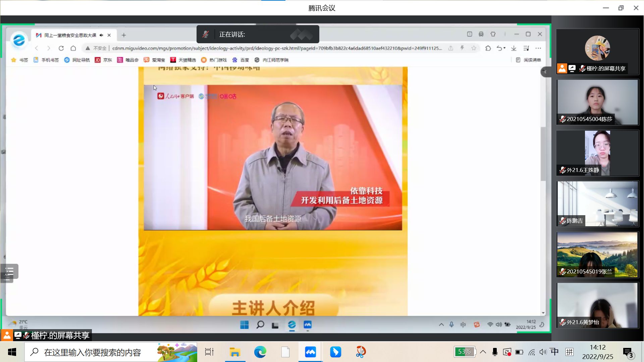Expand hidden system tray icons chevron

pos(483,352)
